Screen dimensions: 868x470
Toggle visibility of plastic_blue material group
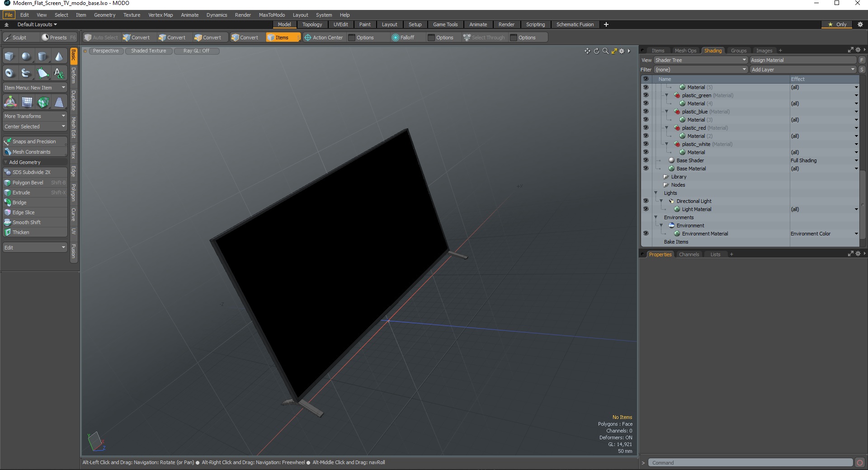[x=646, y=112]
